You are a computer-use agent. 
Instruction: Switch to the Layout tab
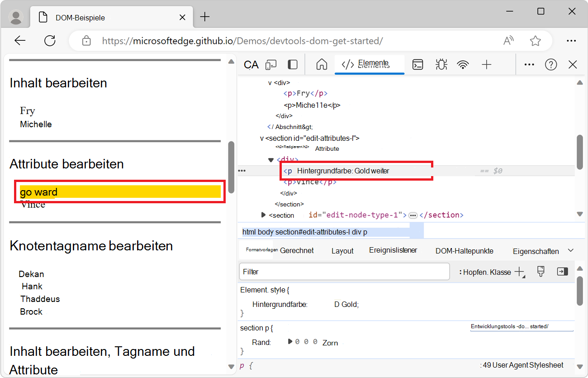click(342, 251)
